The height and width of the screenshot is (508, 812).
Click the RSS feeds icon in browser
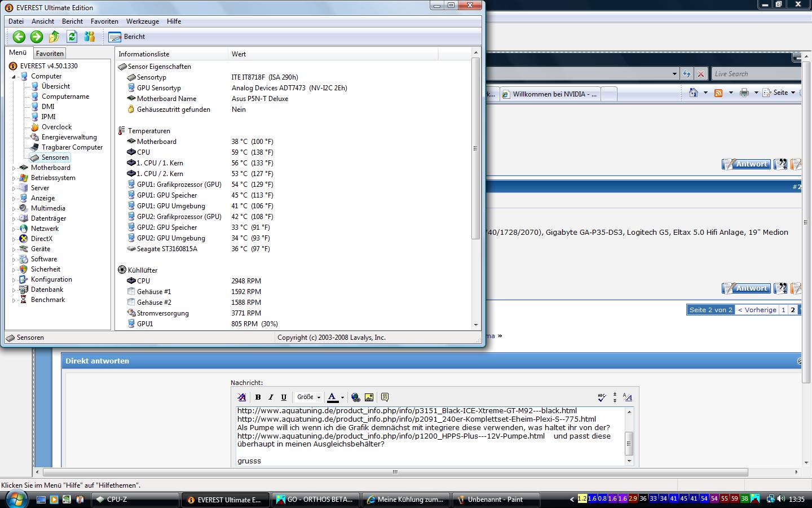click(718, 93)
